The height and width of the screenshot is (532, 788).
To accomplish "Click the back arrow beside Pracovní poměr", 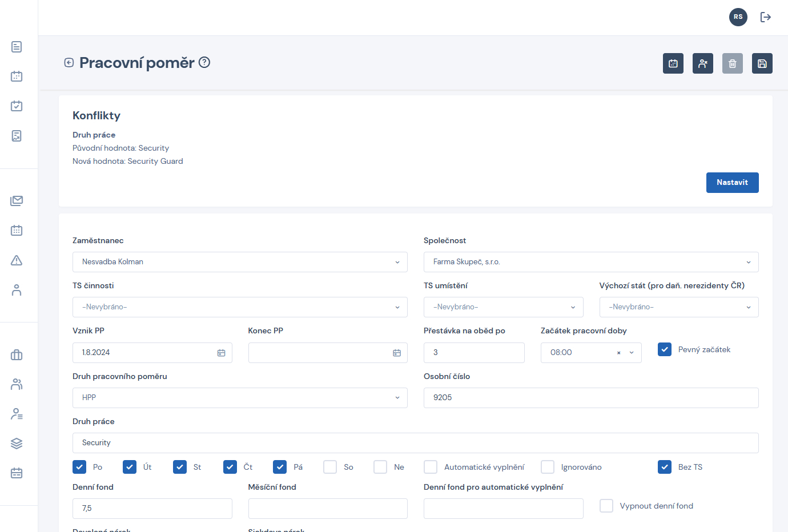I will (69, 63).
